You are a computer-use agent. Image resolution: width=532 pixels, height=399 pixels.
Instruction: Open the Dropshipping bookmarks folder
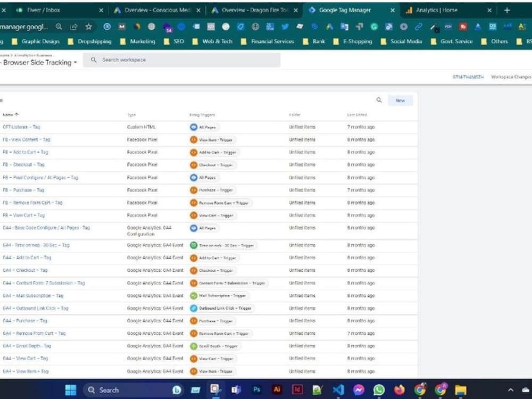(x=89, y=41)
